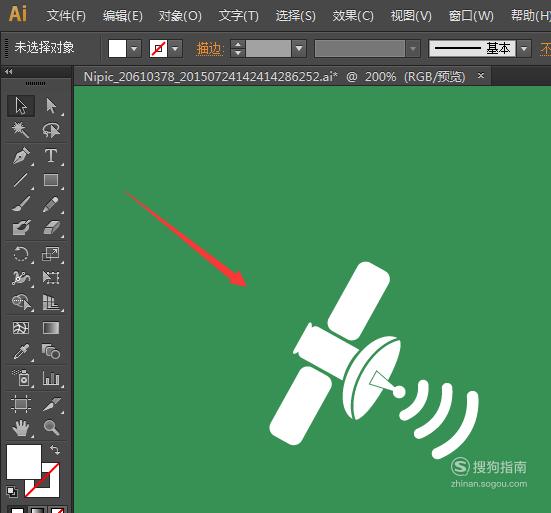The image size is (551, 513).
Task: Select the Type tool
Action: [x=51, y=156]
